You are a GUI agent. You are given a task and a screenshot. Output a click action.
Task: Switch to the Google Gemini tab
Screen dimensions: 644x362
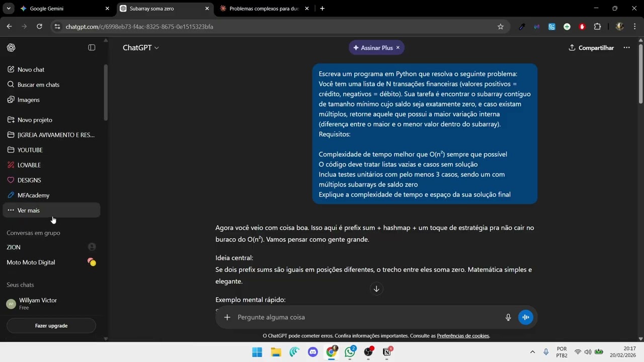[x=59, y=9]
